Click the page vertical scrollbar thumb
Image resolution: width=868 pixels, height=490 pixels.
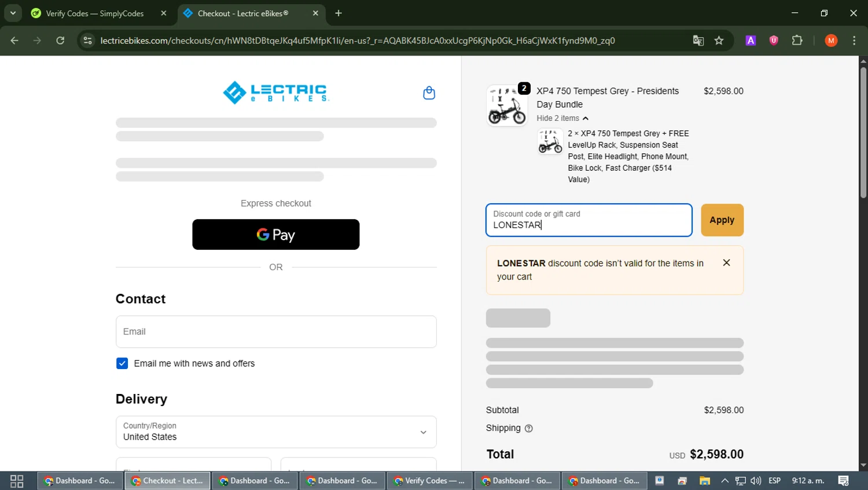[863, 132]
